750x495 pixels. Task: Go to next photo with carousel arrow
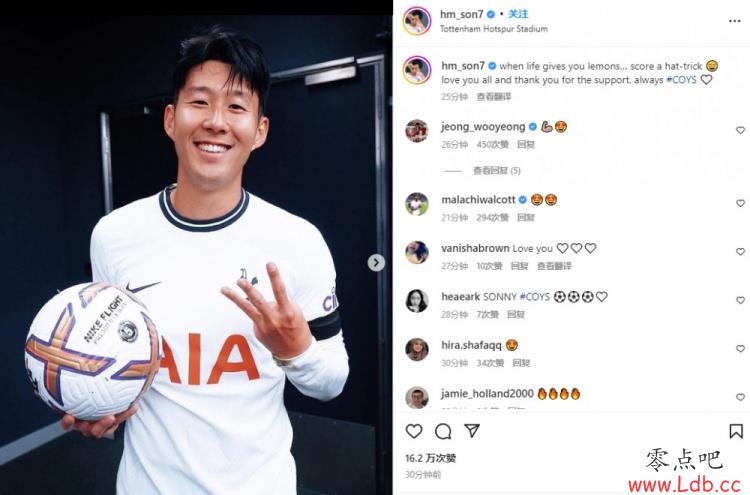tap(376, 263)
